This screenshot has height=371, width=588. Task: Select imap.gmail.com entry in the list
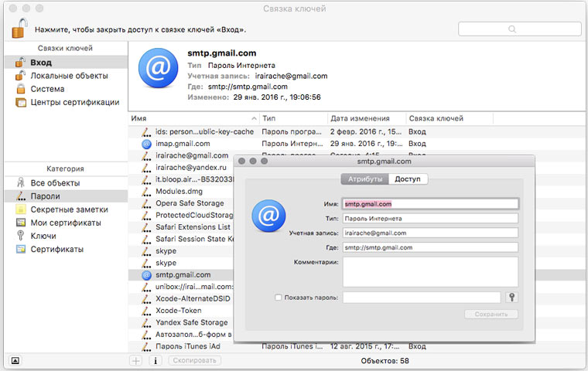click(183, 144)
